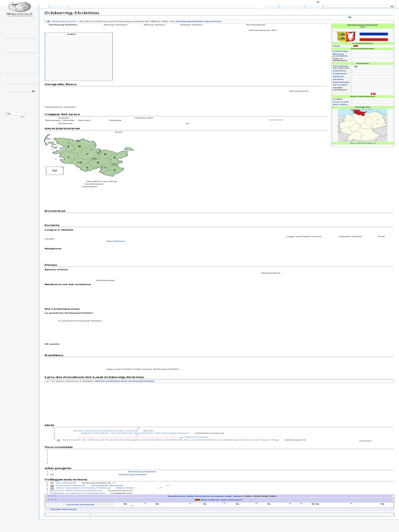Open the Schleswig-Holstein (provincia) link
The height and width of the screenshot is (532, 399).
199,21
